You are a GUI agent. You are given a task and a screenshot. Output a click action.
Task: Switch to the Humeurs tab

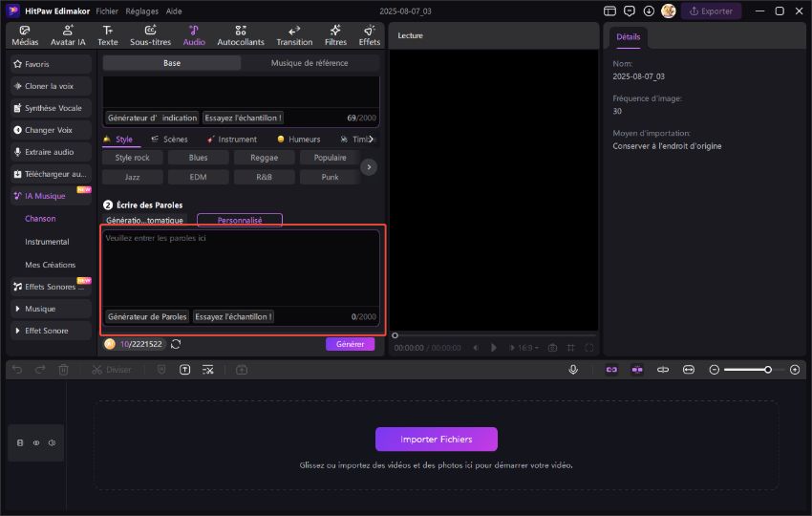point(299,139)
